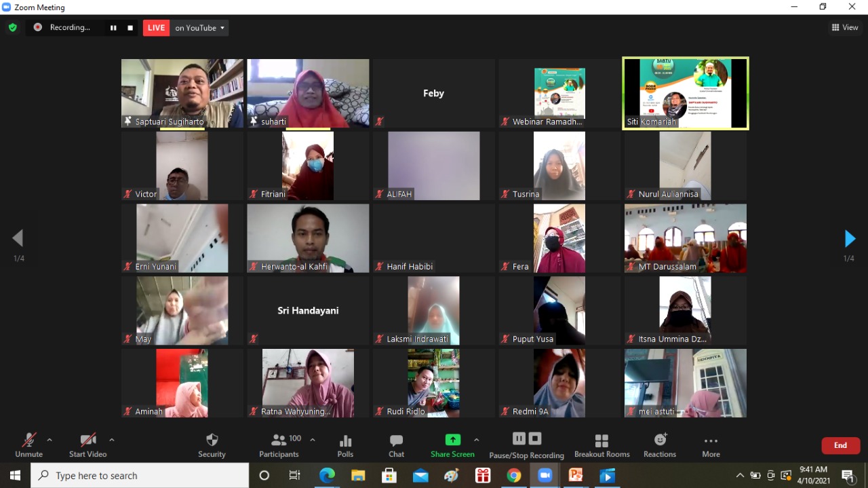Open the View layout menu

[845, 28]
